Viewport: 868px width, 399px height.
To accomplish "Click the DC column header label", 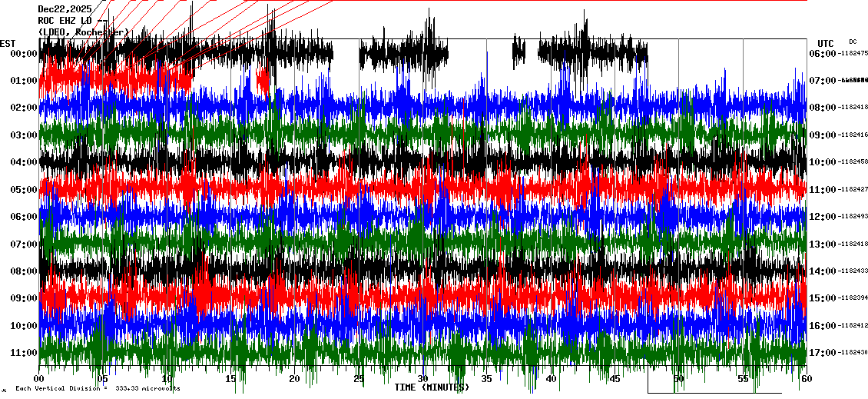I will point(853,42).
